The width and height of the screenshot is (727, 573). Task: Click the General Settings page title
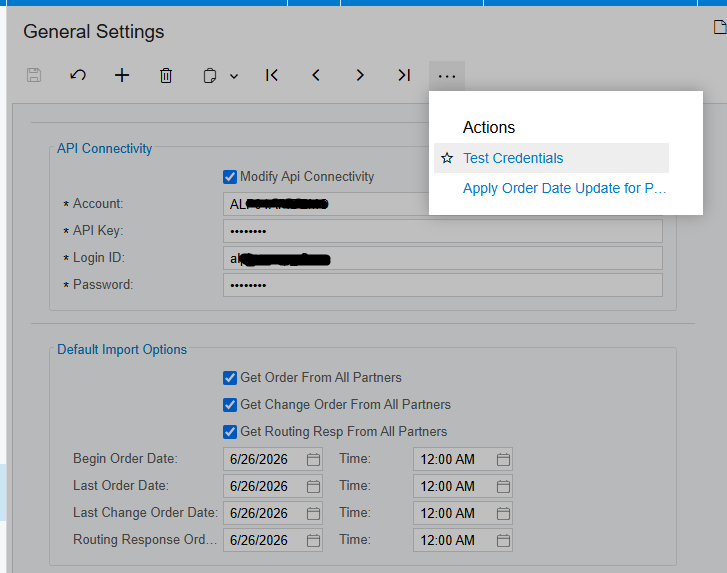point(94,32)
